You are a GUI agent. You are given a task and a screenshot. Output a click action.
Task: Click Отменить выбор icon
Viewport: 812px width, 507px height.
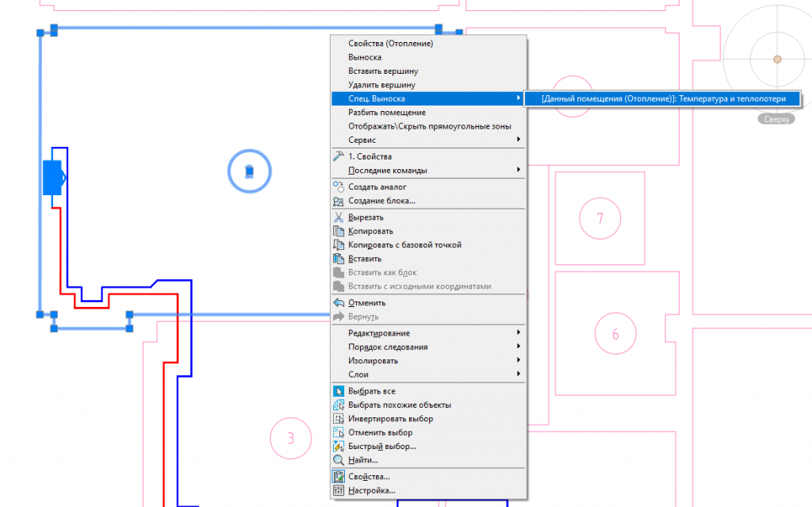(338, 432)
